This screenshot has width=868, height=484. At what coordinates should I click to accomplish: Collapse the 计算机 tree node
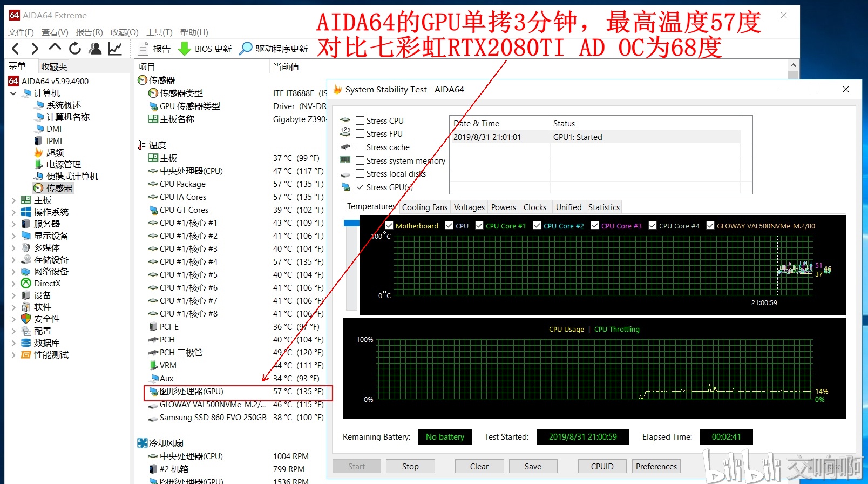(x=13, y=93)
